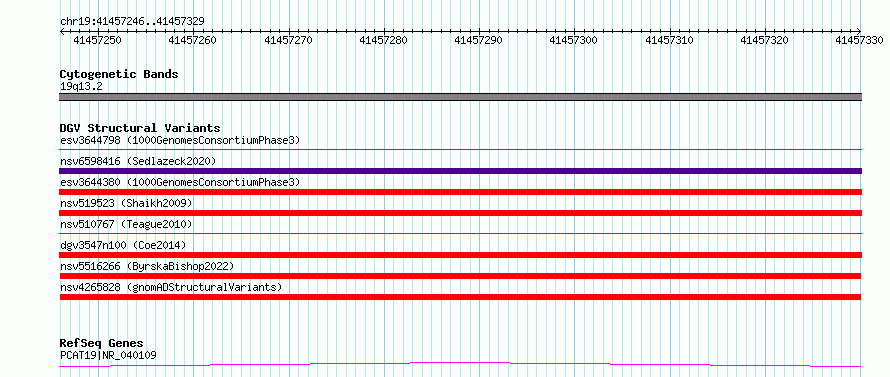Click ruler position 41457260
The image size is (890, 377).
pos(193,40)
